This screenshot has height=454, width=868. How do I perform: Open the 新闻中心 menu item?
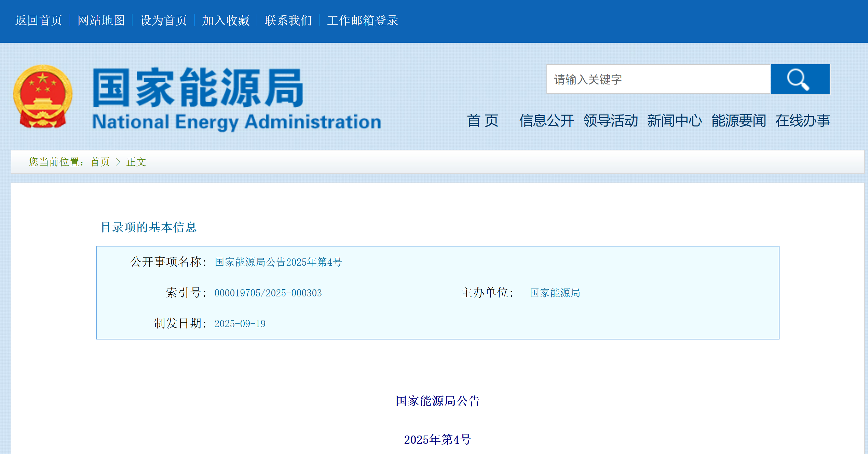[674, 121]
